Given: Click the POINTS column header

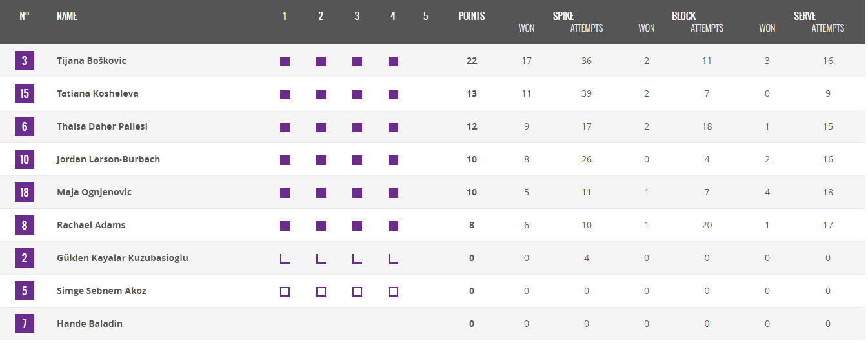Looking at the screenshot, I should pos(472,16).
